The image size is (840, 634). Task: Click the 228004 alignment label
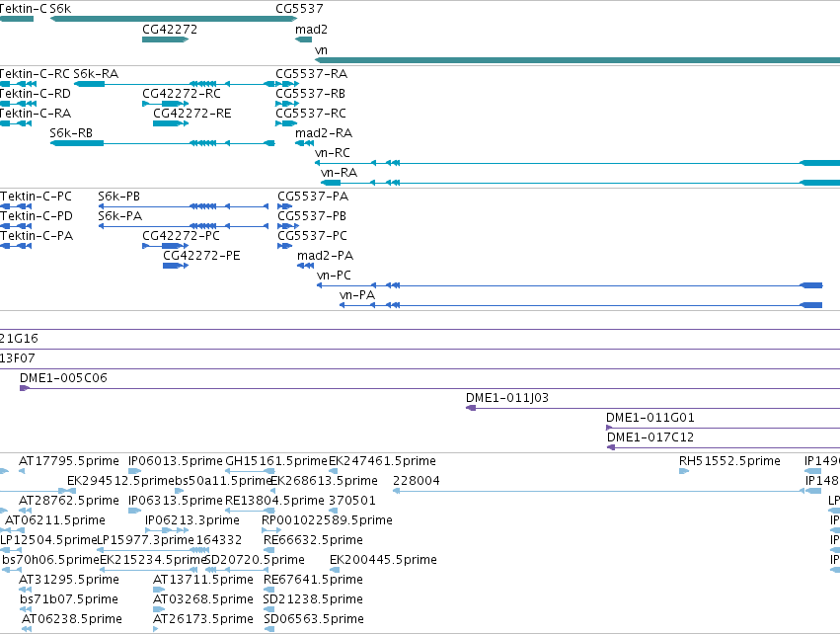[417, 481]
